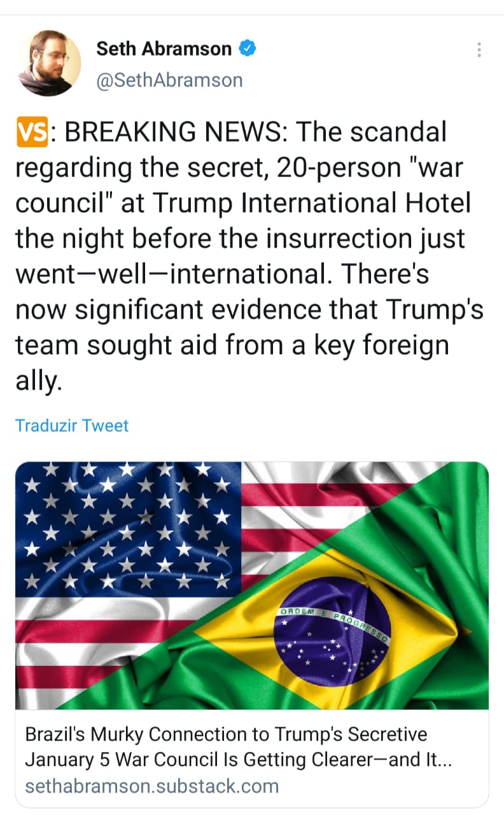Open the three-dot tweet options menu
504x815 pixels.
tap(479, 50)
